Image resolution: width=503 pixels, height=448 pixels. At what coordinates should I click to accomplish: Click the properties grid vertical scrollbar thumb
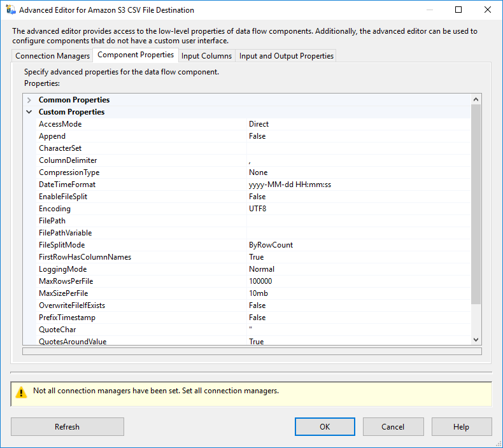point(476,204)
